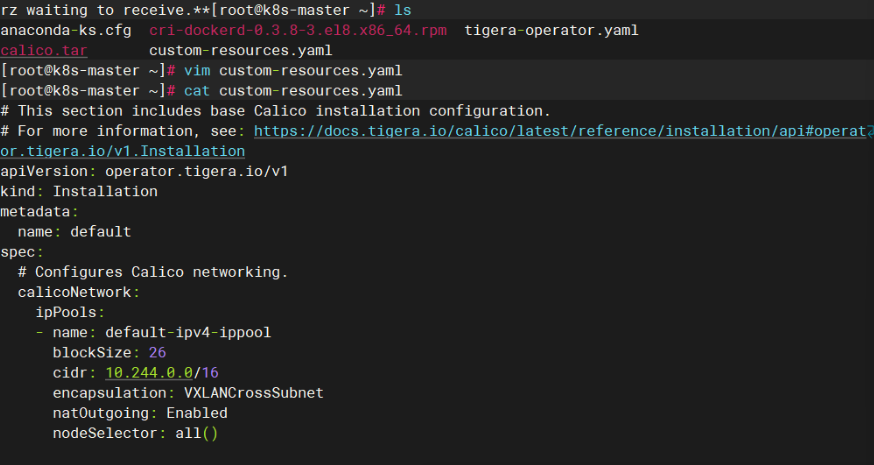Click 'custom-resources.yaml' in the ls output

pyautogui.click(x=240, y=50)
